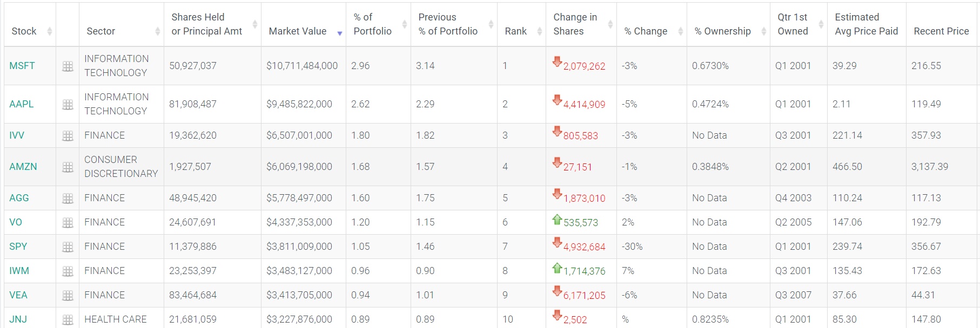Screen dimensions: 980x328
Task: Open the grid icon in the AAPL row
Action: [68, 105]
